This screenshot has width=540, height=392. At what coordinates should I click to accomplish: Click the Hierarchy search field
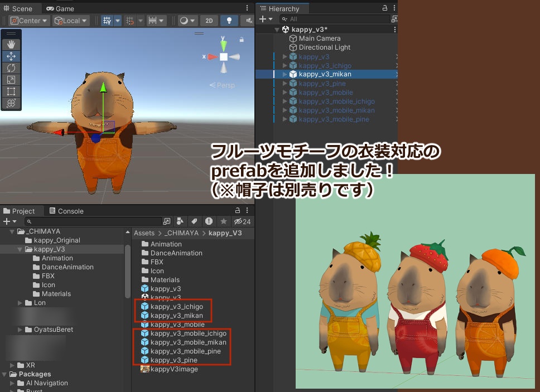334,19
